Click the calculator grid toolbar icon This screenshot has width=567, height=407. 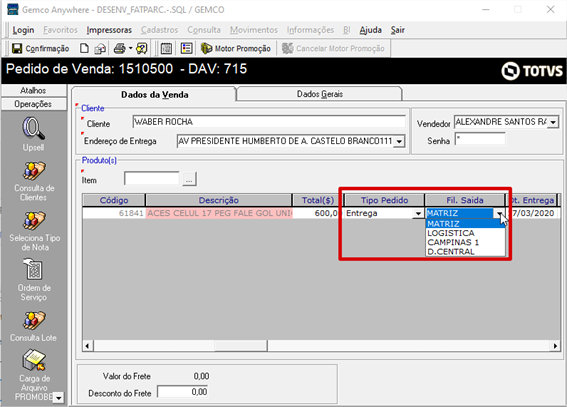click(166, 48)
